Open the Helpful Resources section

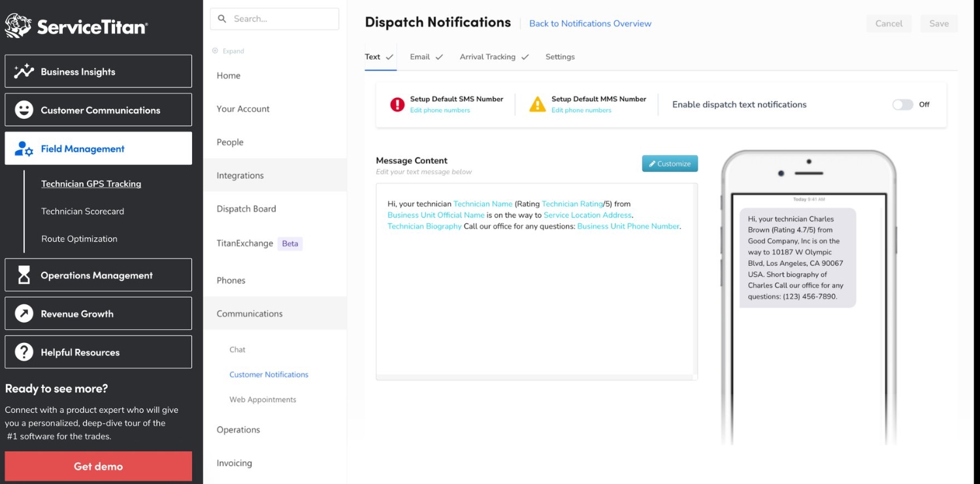coord(99,352)
